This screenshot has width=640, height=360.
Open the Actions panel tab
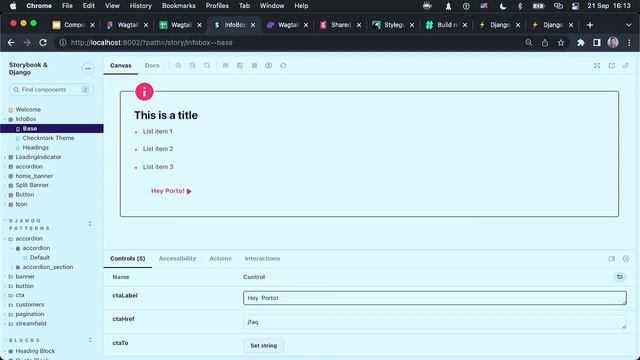click(x=220, y=258)
